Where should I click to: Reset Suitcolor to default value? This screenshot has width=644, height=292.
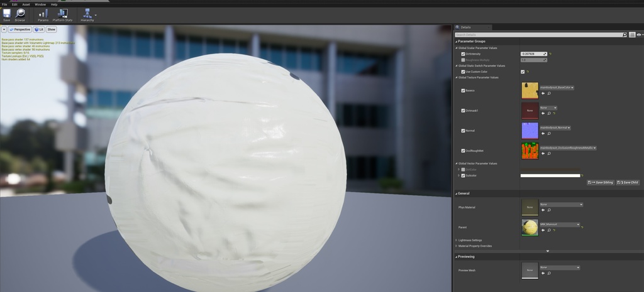(x=582, y=176)
